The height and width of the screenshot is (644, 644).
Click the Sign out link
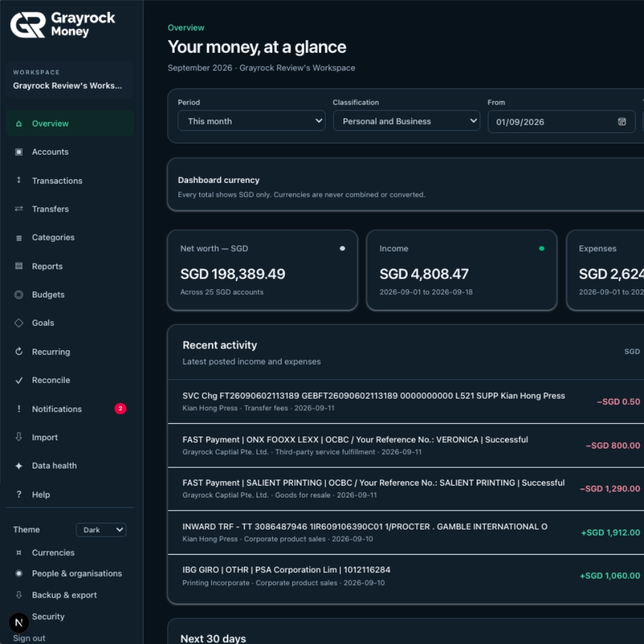coord(29,638)
